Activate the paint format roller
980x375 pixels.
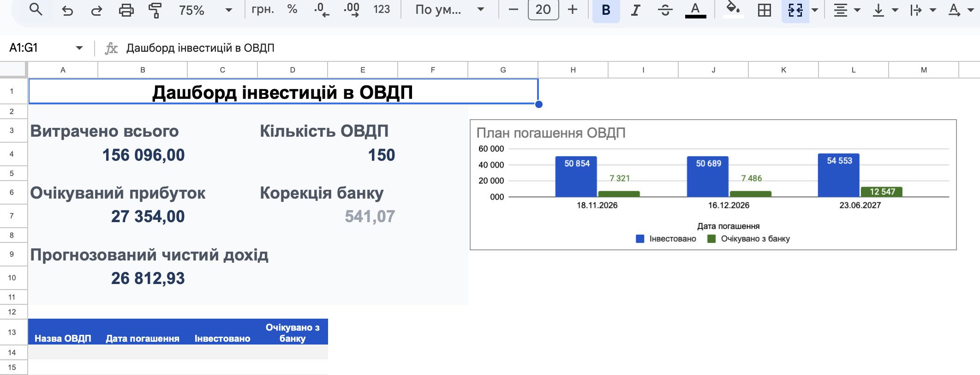point(155,10)
